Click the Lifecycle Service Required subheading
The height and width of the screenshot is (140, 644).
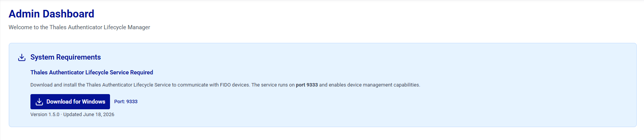pyautogui.click(x=92, y=72)
